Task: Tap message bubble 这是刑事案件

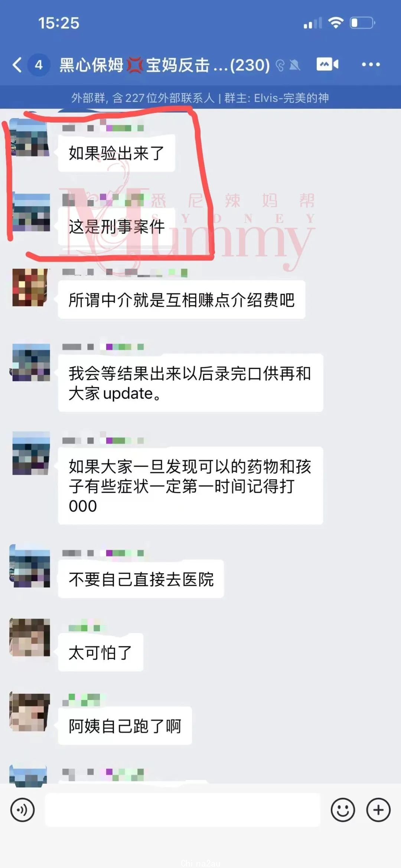Action: click(x=117, y=227)
